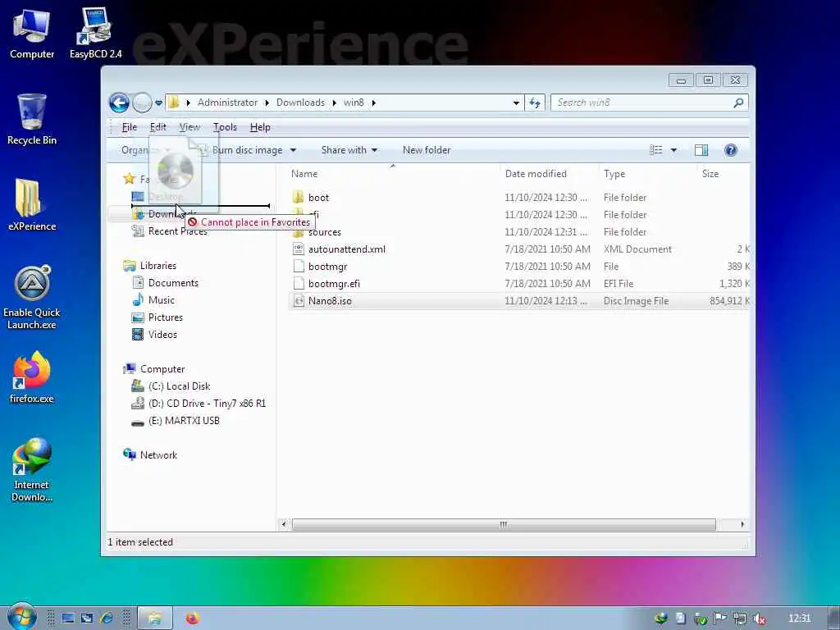Click the taskbar clock showing 12:31
This screenshot has width=840, height=630.
click(x=799, y=619)
